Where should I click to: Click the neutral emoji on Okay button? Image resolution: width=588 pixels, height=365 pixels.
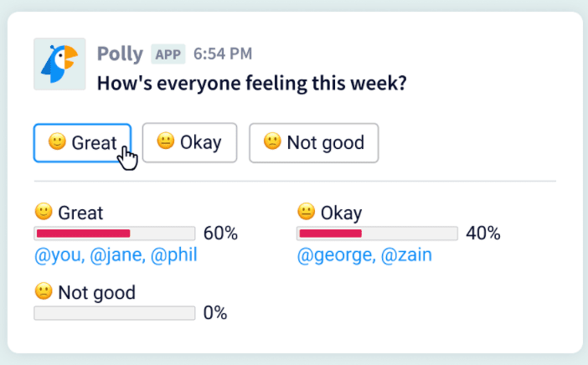(x=165, y=142)
